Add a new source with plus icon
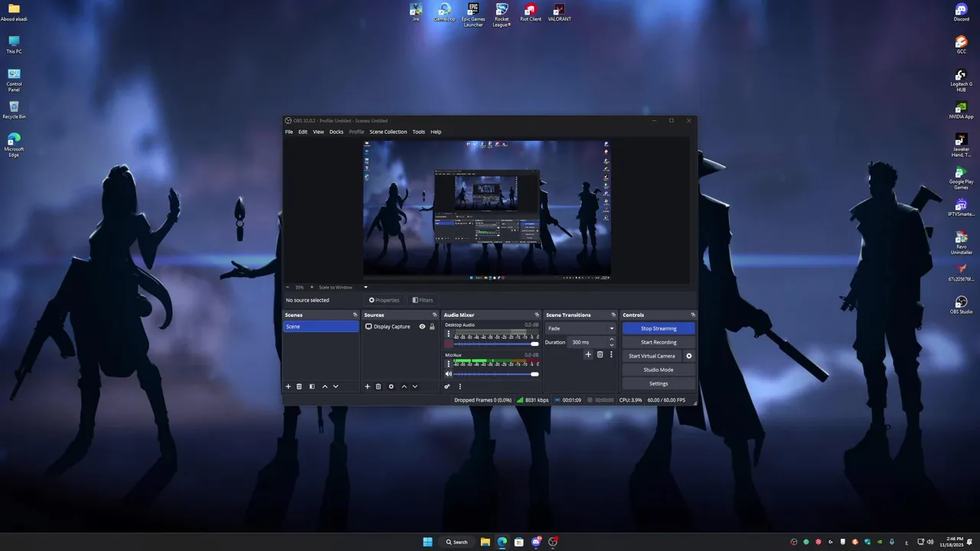980x551 pixels. click(x=367, y=386)
